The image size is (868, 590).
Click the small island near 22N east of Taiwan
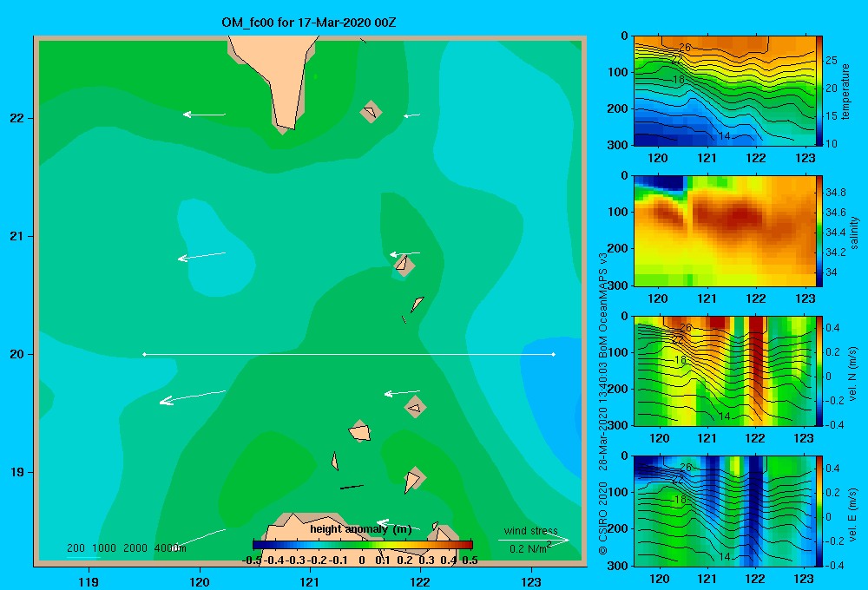click(371, 112)
